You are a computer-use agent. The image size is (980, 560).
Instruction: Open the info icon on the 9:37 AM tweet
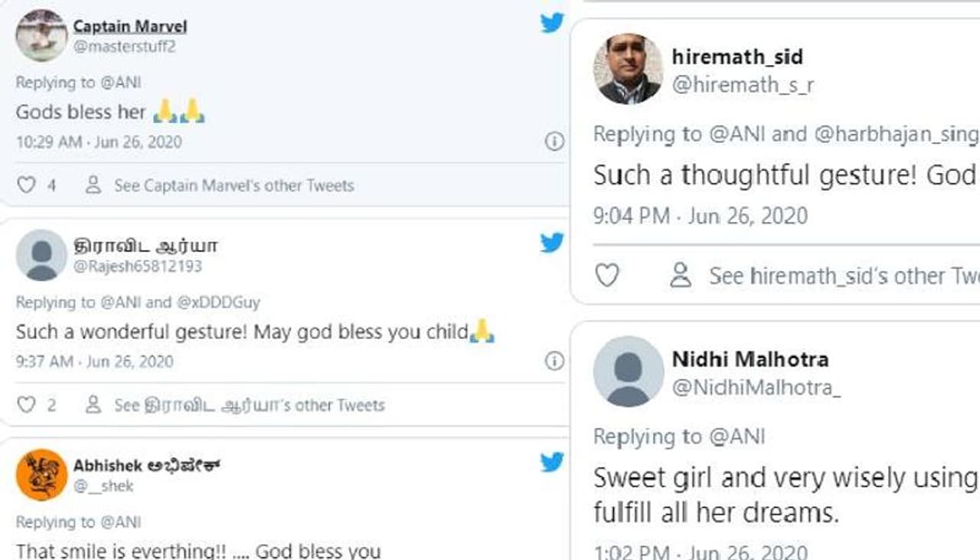coord(554,361)
